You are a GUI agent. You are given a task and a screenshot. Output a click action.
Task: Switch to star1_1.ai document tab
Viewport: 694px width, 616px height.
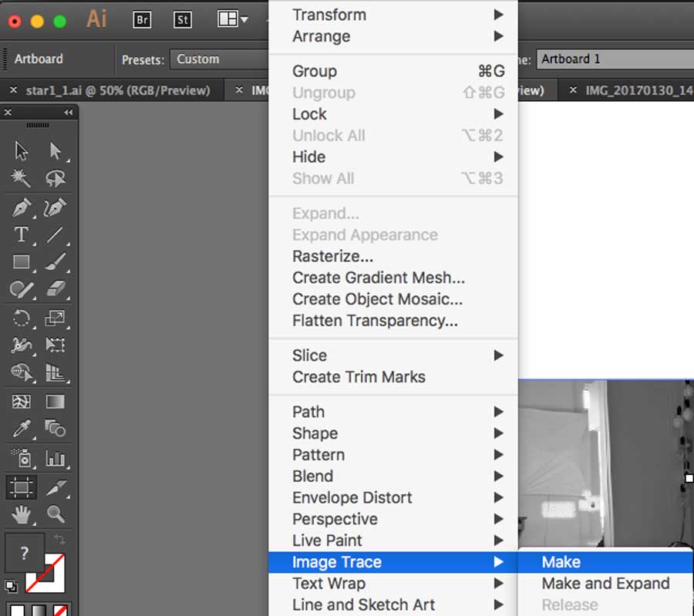(117, 90)
